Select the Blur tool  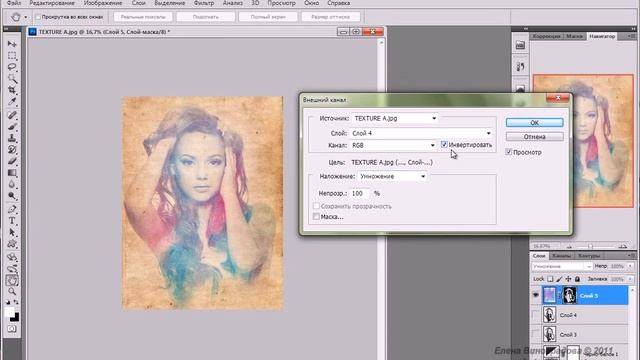pyautogui.click(x=12, y=184)
